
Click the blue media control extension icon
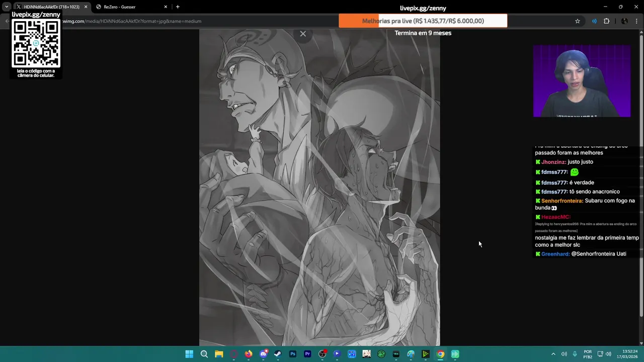[594, 21]
